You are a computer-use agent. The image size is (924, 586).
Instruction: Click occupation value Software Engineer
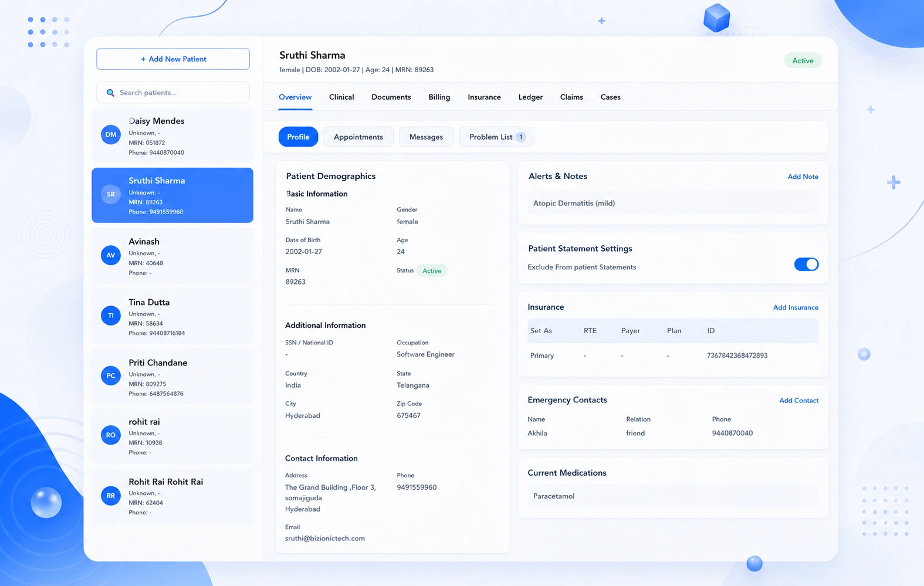(x=425, y=354)
